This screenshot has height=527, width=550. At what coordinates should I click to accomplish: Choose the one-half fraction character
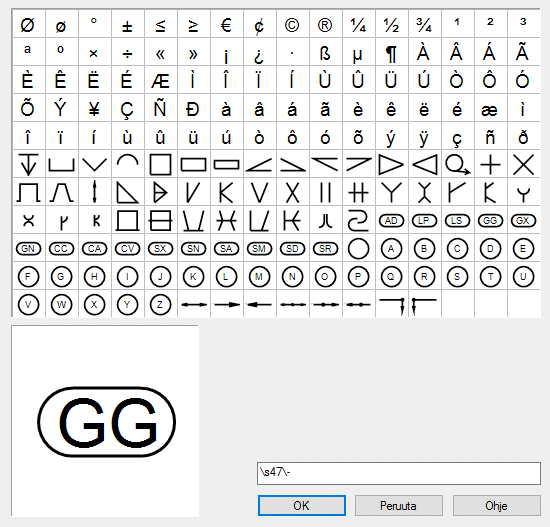[x=391, y=25]
